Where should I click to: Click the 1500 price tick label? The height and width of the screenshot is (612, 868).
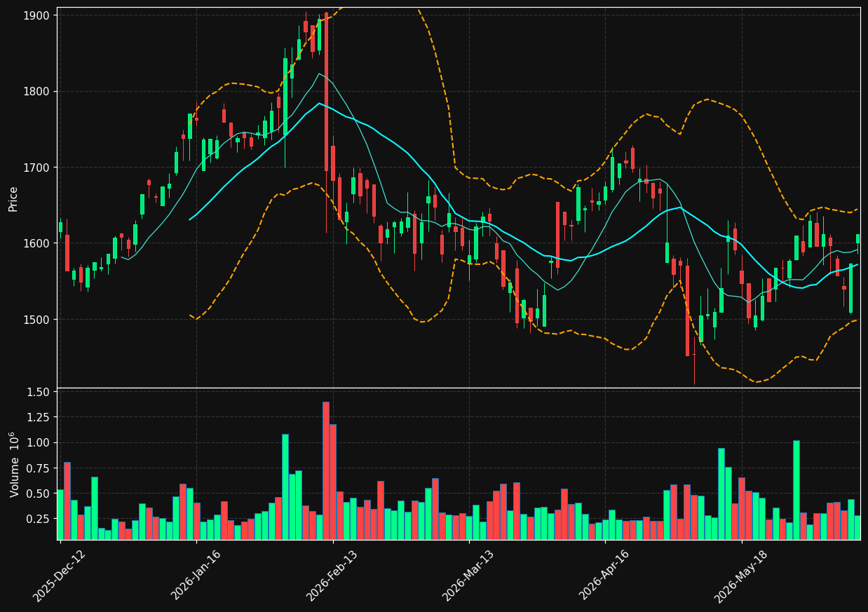[37, 320]
